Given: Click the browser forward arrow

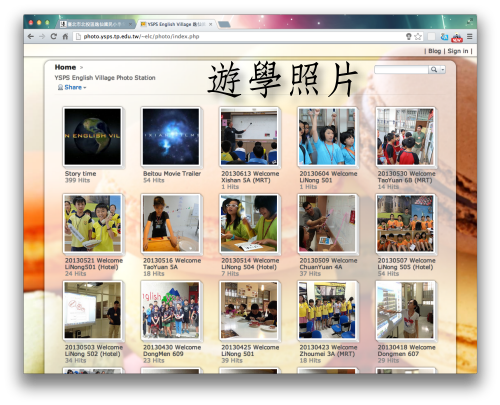Looking at the screenshot, I should tap(42, 37).
